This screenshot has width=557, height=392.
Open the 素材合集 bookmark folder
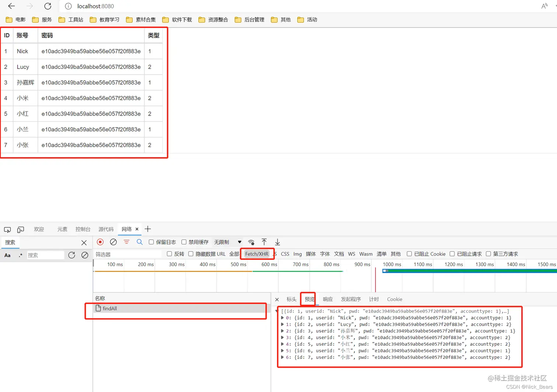pyautogui.click(x=141, y=20)
